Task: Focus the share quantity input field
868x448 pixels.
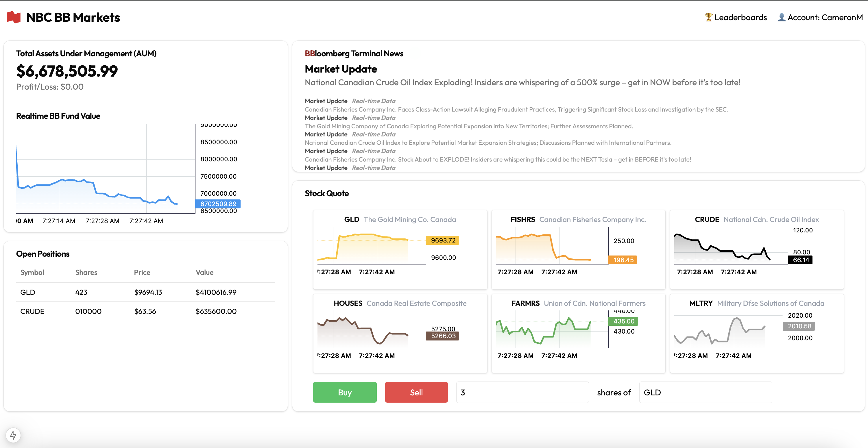Action: coord(522,393)
